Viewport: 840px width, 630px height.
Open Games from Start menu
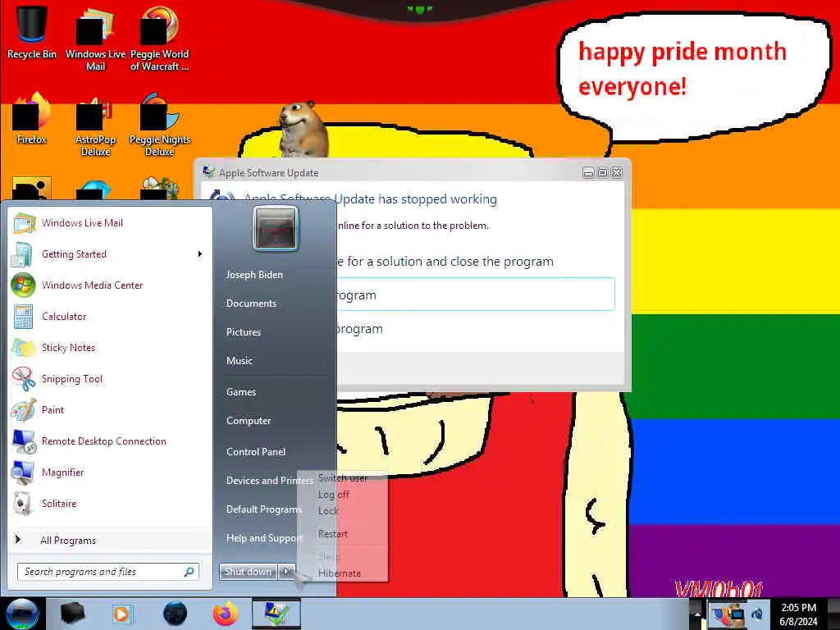241,391
